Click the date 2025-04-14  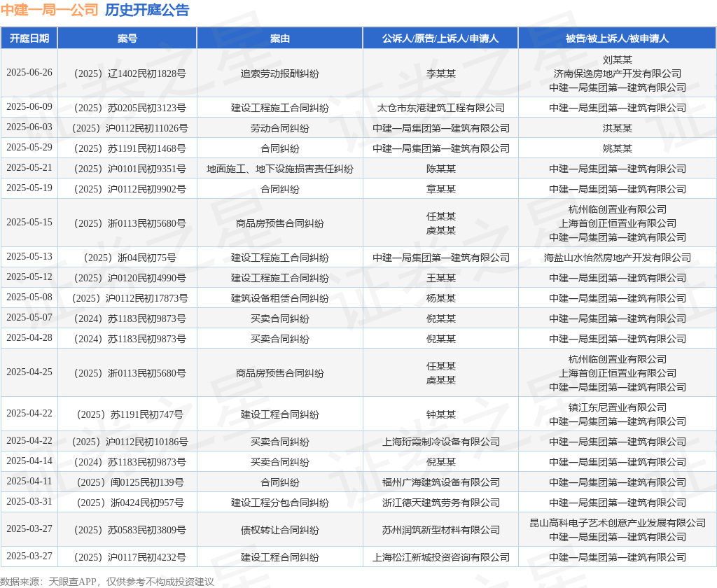tap(29, 461)
